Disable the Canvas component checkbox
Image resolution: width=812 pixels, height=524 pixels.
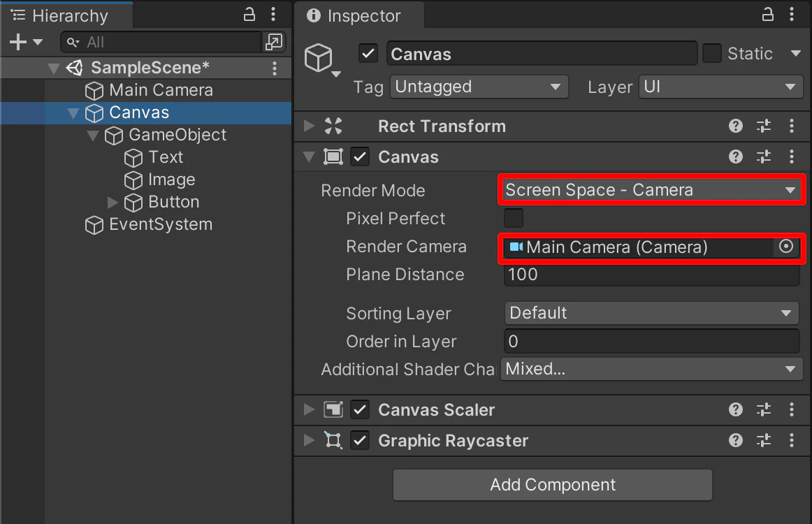click(x=360, y=157)
